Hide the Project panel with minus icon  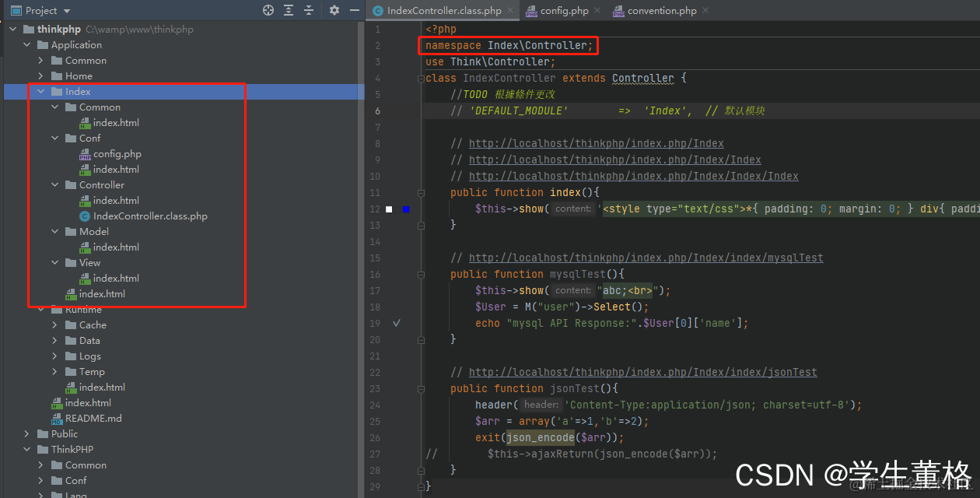point(354,10)
